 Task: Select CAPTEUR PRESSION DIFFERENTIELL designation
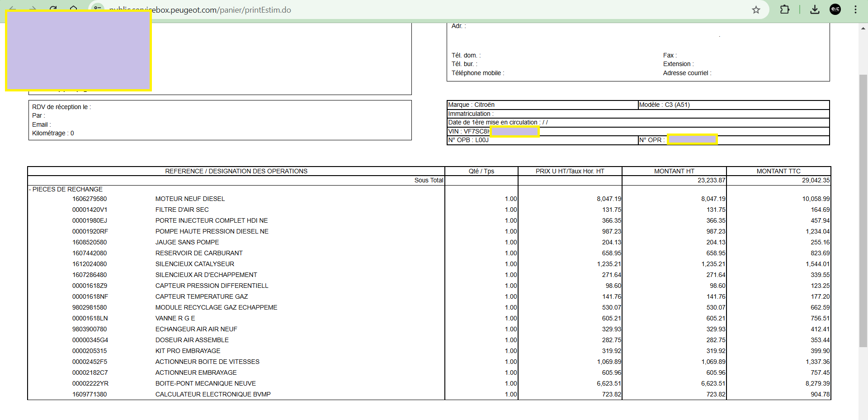pyautogui.click(x=212, y=286)
